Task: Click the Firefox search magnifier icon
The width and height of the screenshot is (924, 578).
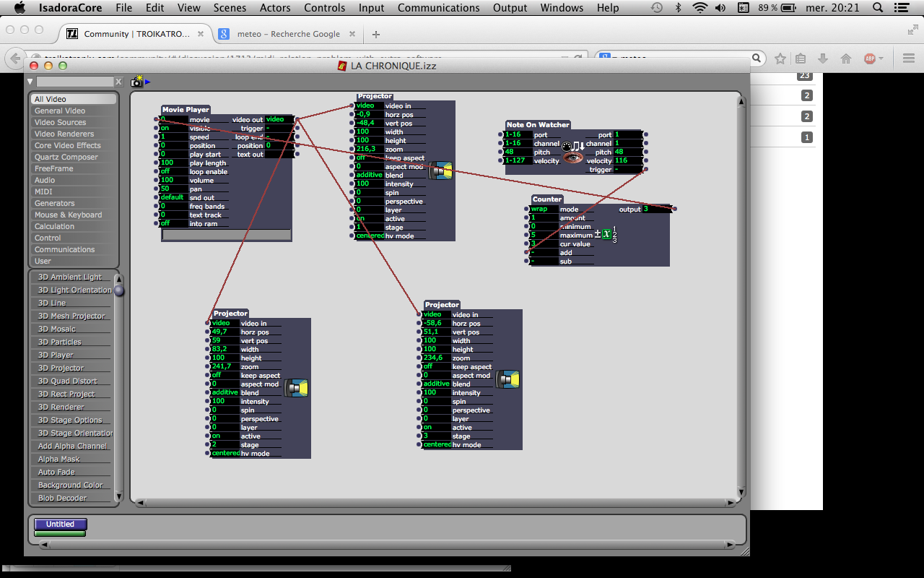Action: point(757,59)
